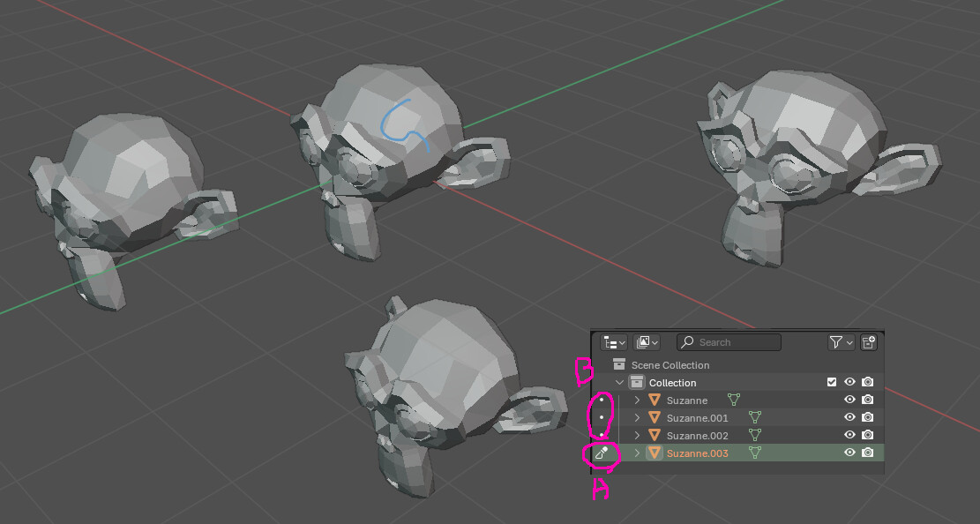Collapse the Collection tree chevron
This screenshot has width=980, height=524.
619,383
